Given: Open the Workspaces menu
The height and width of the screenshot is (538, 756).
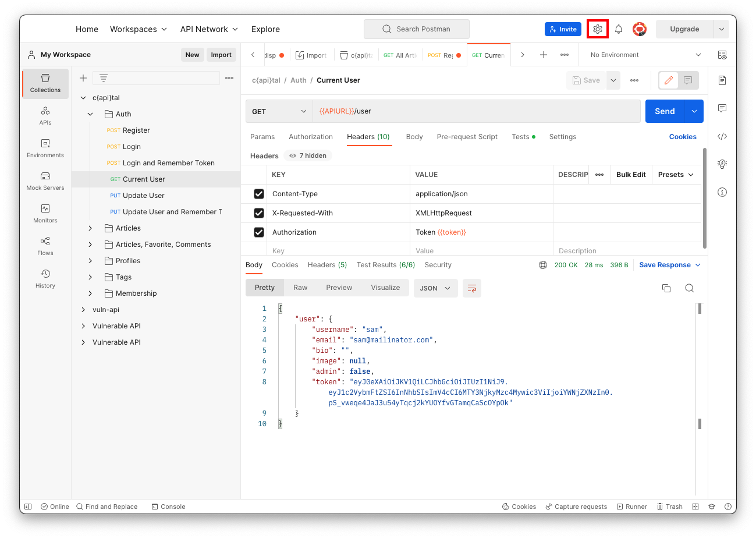Looking at the screenshot, I should [139, 29].
